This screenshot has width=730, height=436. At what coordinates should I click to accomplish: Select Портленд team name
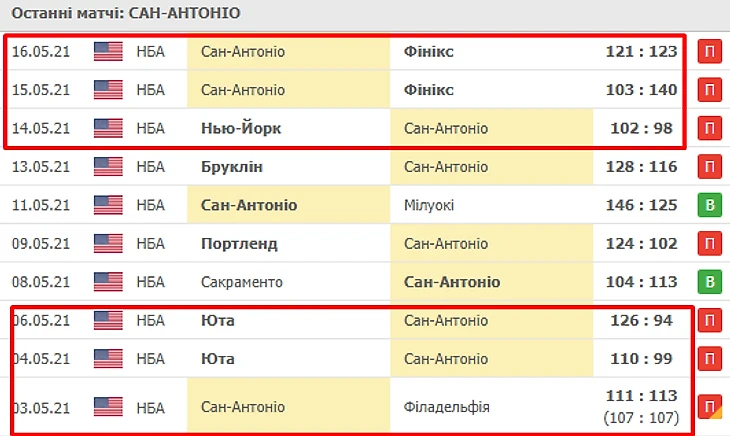pos(239,243)
